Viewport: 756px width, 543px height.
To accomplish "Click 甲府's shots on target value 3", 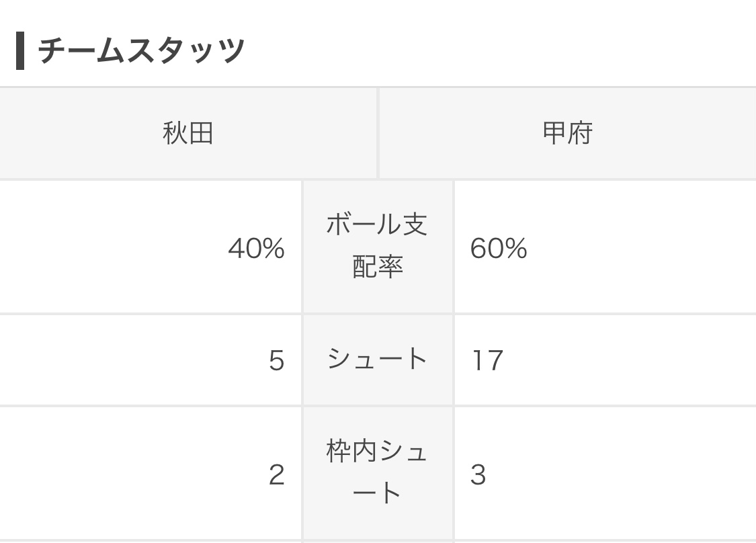I will pyautogui.click(x=478, y=475).
